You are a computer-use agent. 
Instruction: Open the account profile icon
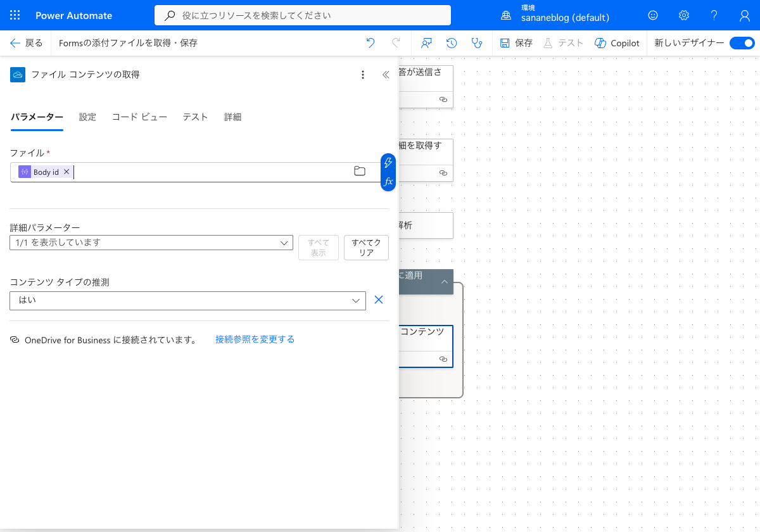745,15
